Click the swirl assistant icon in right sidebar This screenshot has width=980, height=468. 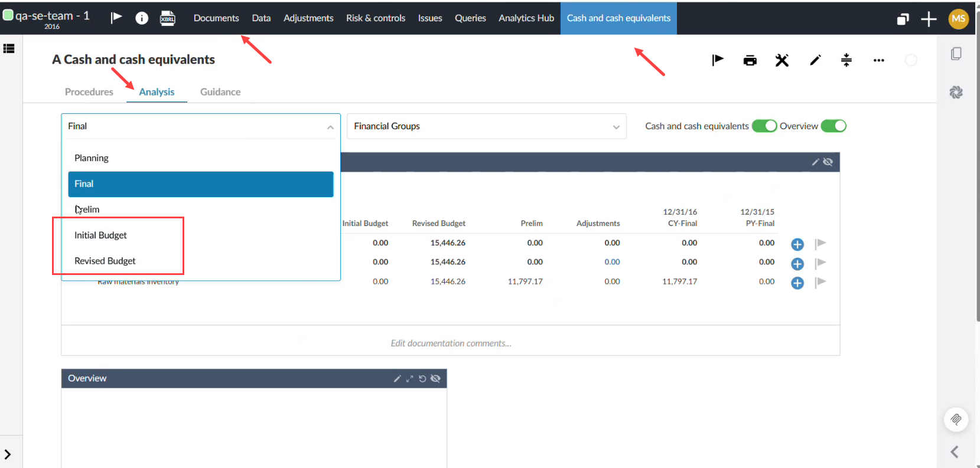point(956,92)
